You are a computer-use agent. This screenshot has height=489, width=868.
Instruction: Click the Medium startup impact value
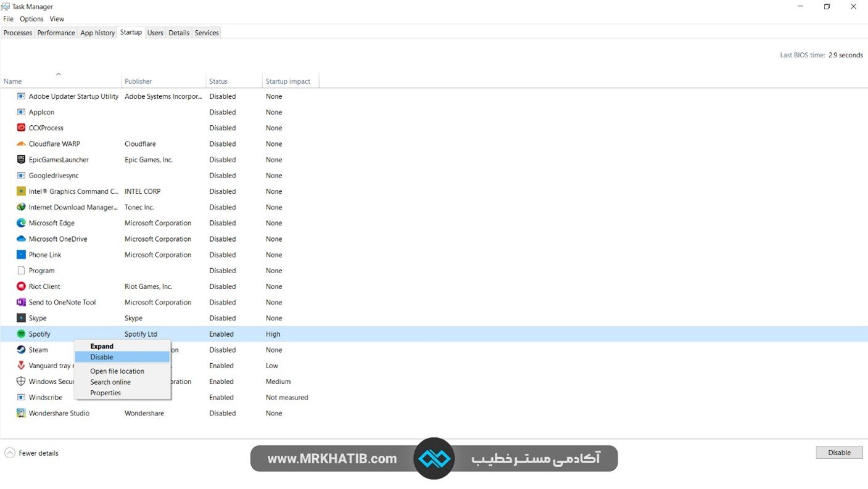coord(278,382)
